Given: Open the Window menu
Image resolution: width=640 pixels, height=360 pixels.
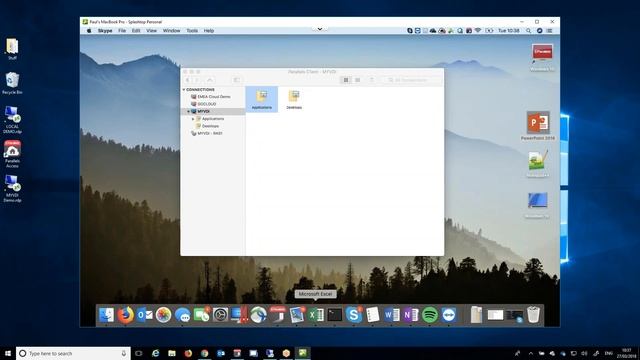Looking at the screenshot, I should pos(171,31).
